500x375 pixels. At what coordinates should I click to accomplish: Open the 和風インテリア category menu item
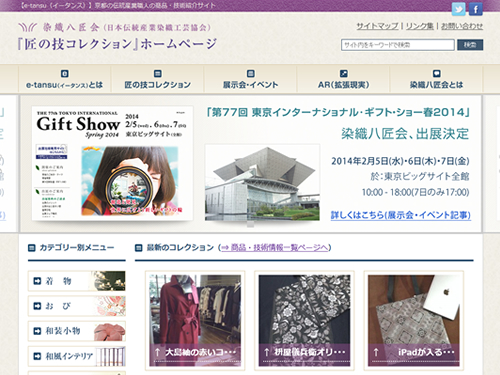point(77,356)
